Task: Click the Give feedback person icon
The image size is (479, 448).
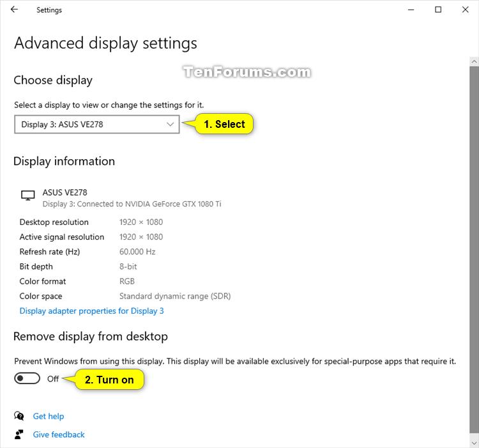Action: [19, 434]
